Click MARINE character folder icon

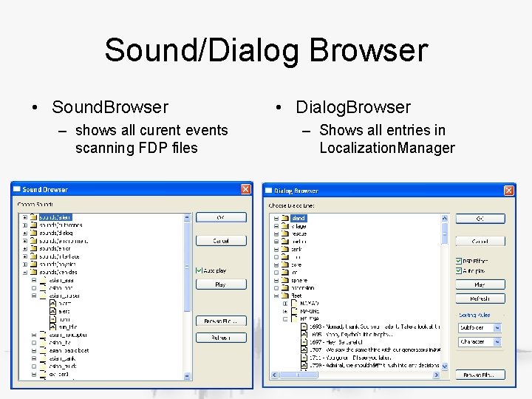pos(294,311)
